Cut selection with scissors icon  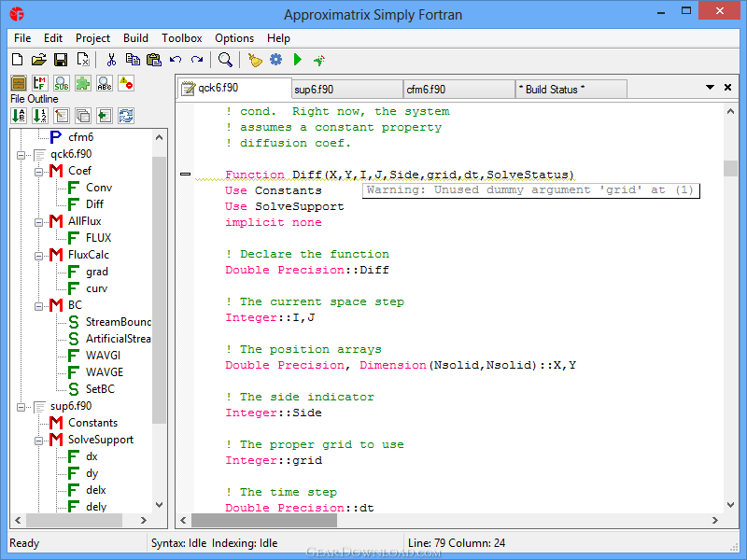coord(111,60)
